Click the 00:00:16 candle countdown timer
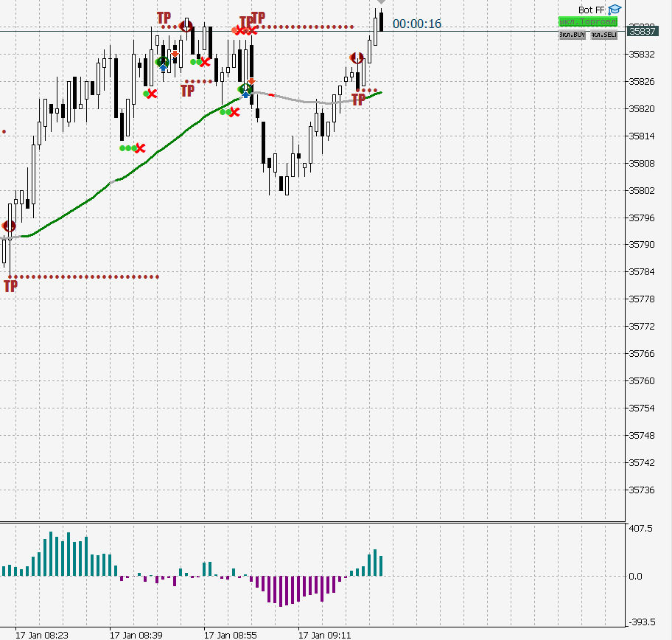 pos(417,24)
